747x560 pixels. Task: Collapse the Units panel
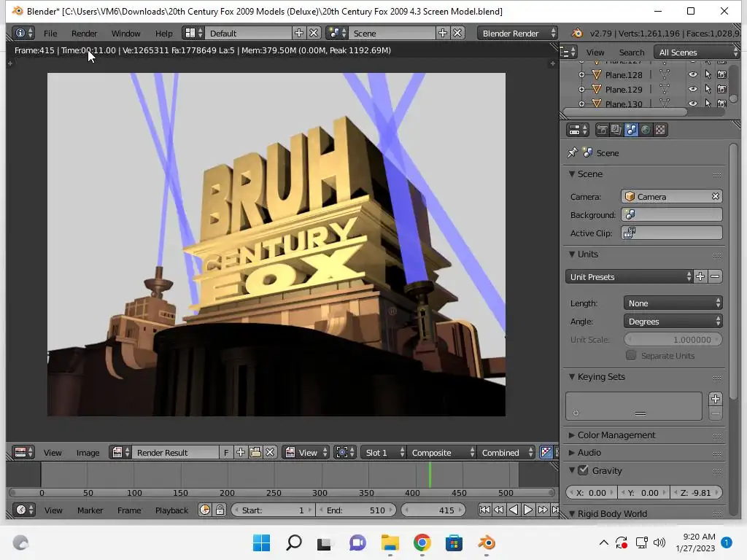point(587,254)
